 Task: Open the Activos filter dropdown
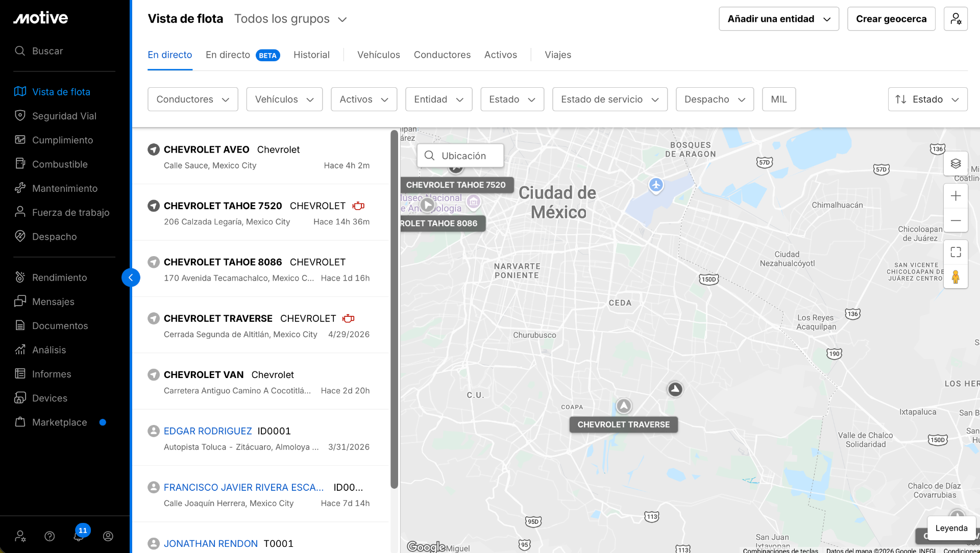click(364, 99)
